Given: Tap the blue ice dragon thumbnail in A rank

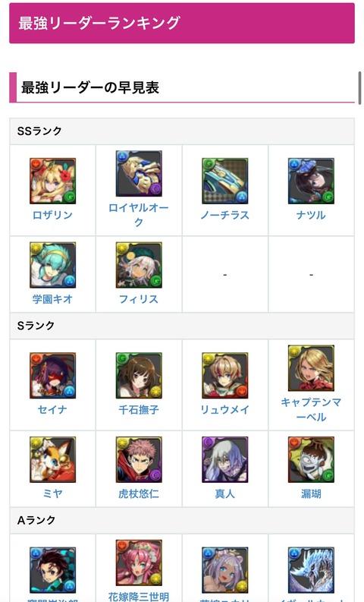Looking at the screenshot, I should (311, 570).
